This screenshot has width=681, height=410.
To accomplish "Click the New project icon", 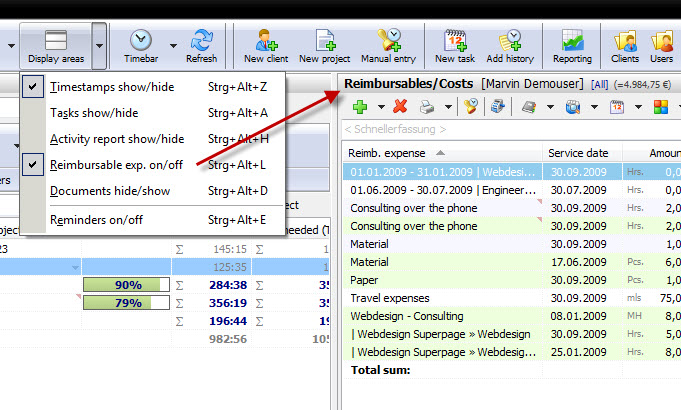I will tap(325, 40).
